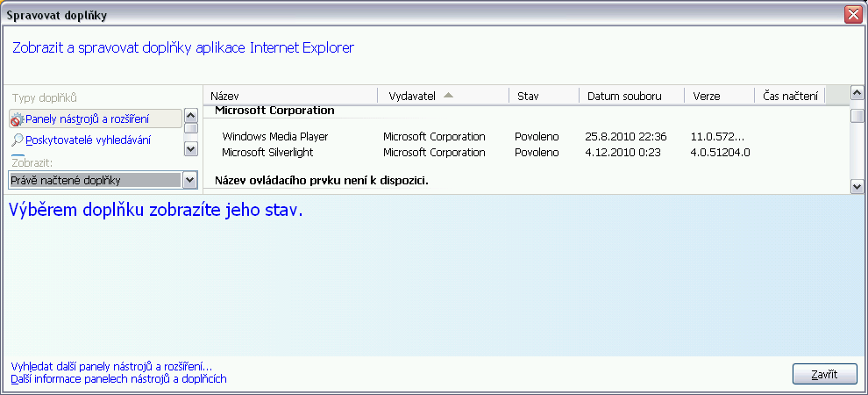The width and height of the screenshot is (868, 395).
Task: Open Vyhledat další panely nástrojů link
Action: pyautogui.click(x=111, y=366)
